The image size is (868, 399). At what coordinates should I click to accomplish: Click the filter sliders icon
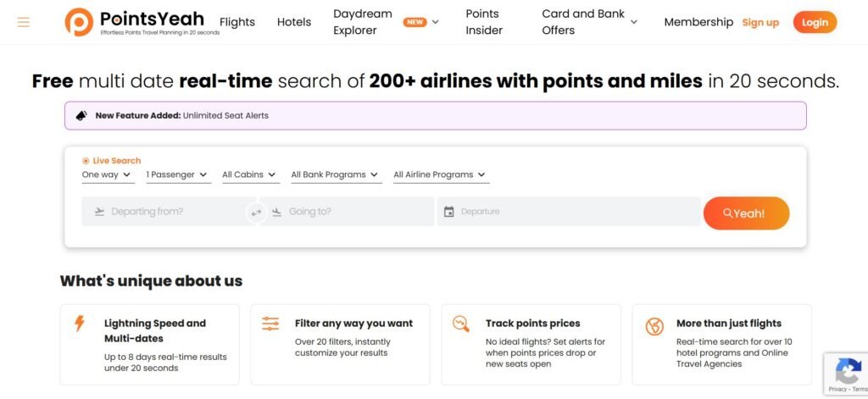pos(270,324)
